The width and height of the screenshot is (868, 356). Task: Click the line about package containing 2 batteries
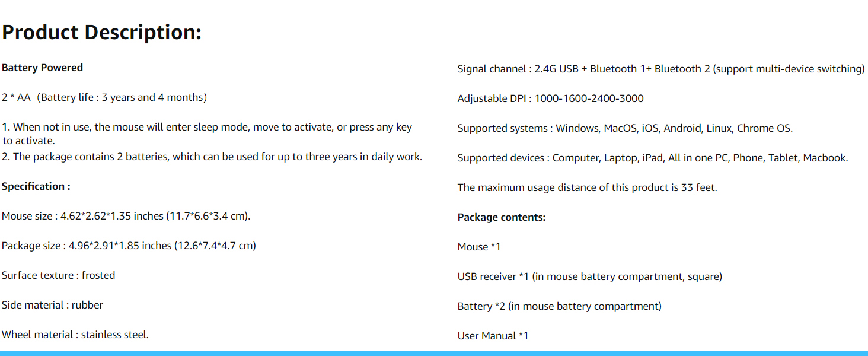(212, 157)
